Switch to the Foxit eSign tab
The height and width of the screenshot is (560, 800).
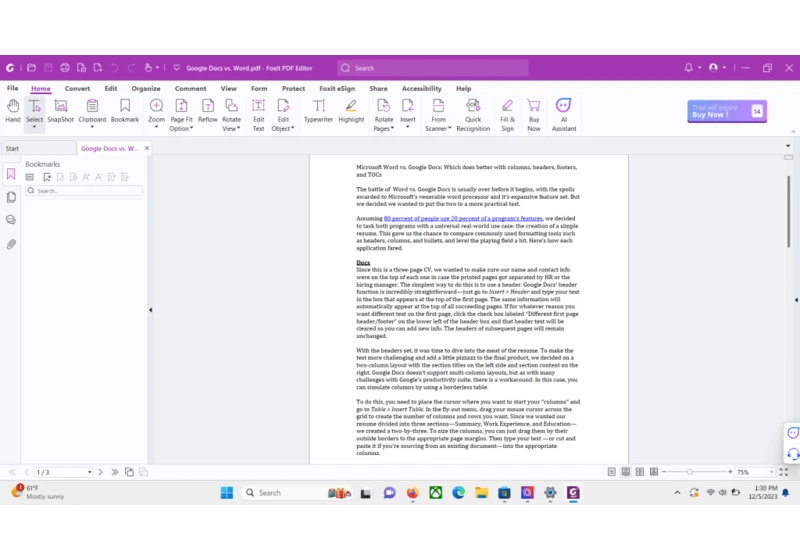[x=337, y=88]
